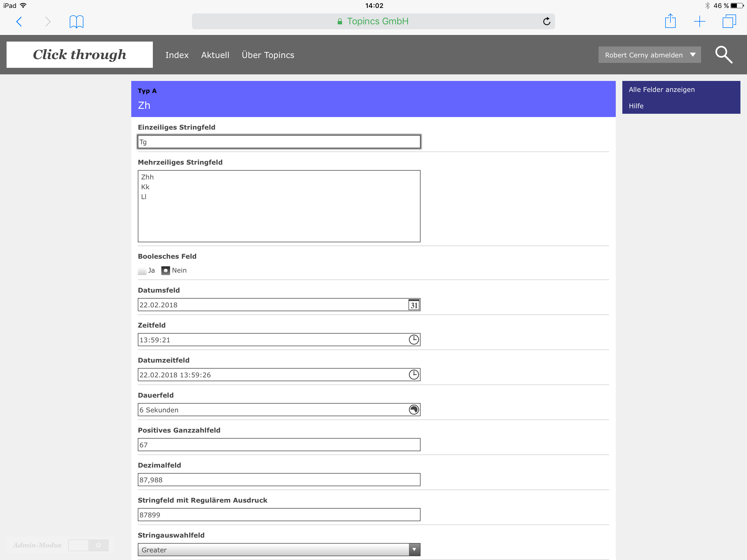Go to the Über Topincs menu

click(x=268, y=55)
